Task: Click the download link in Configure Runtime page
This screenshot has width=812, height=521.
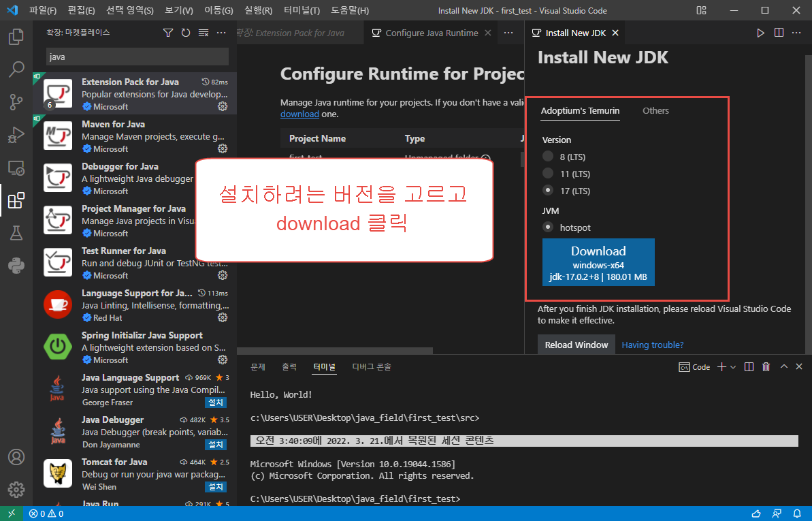Action: (299, 114)
